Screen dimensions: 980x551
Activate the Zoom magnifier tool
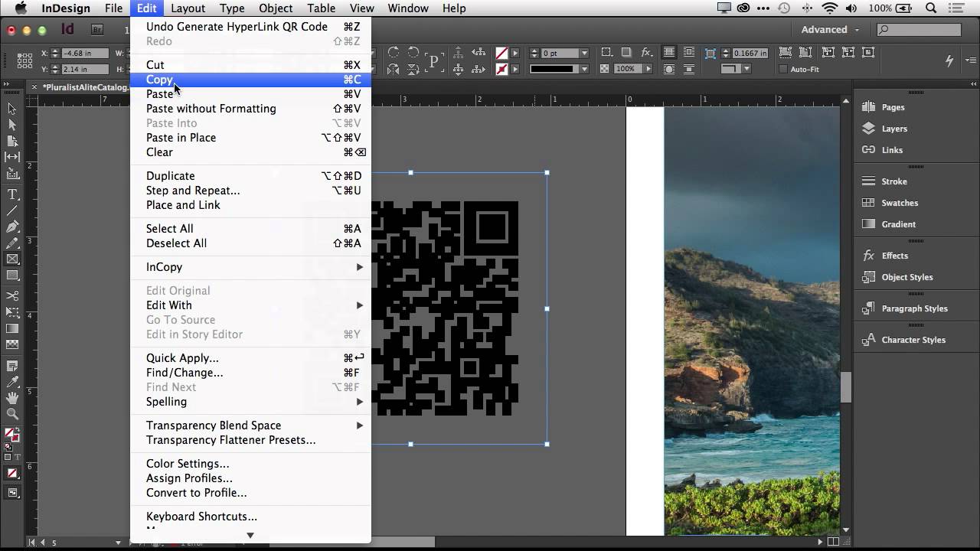(x=12, y=414)
